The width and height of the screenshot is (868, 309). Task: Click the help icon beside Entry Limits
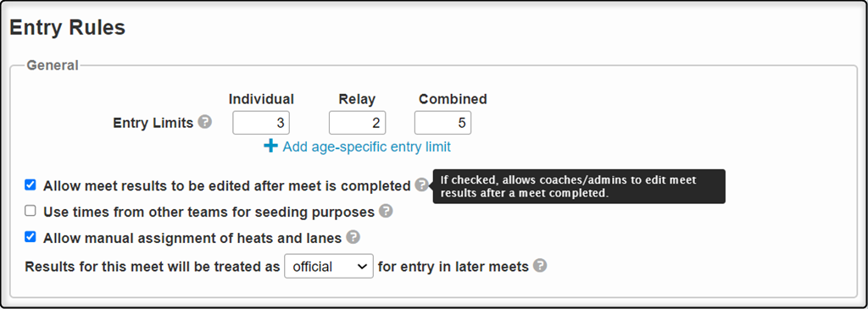(x=205, y=122)
